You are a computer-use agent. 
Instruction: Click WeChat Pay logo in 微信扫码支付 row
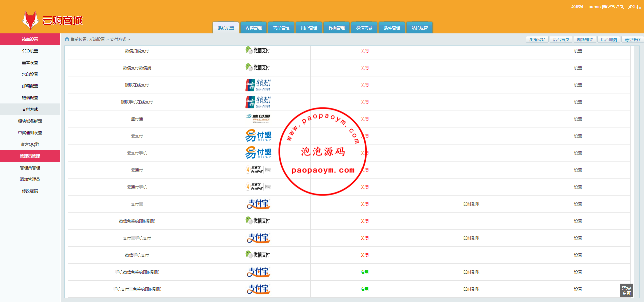(258, 50)
